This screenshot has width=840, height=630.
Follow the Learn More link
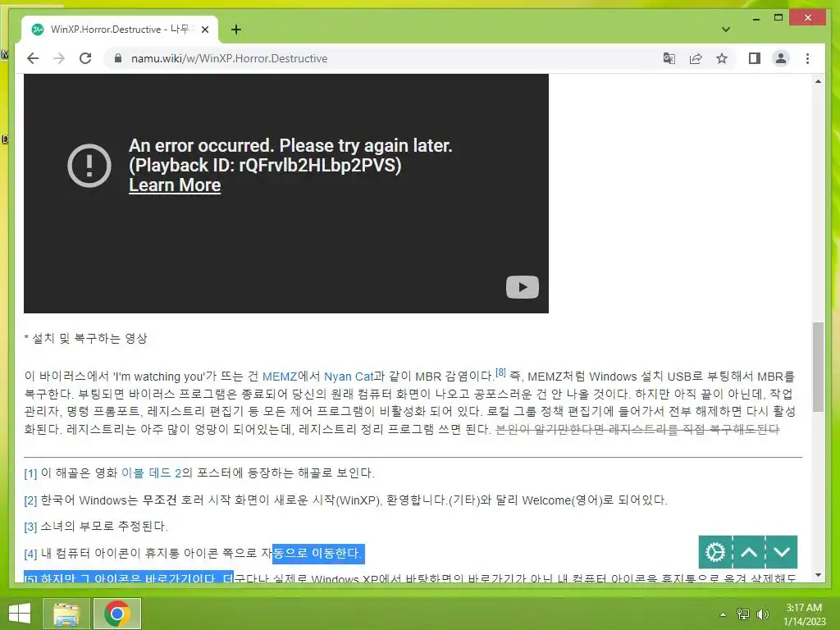tap(175, 185)
